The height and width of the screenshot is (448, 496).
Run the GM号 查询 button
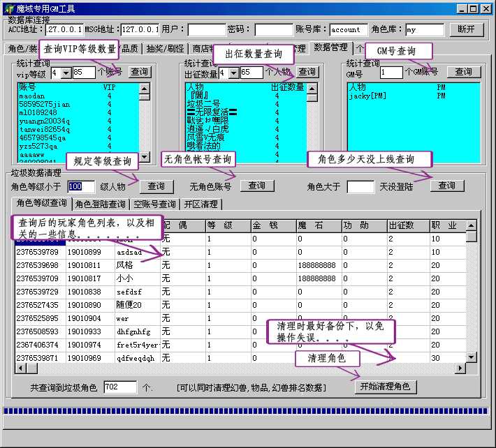[464, 72]
